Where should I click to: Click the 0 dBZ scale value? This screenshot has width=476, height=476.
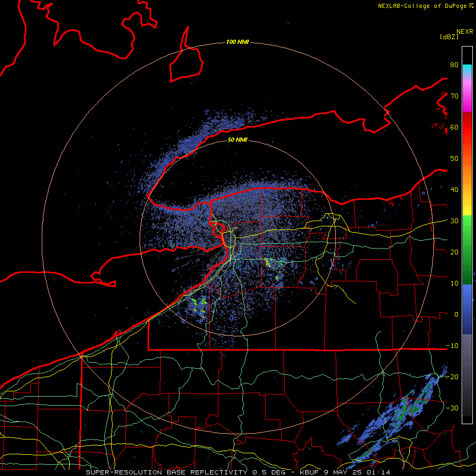(456, 315)
